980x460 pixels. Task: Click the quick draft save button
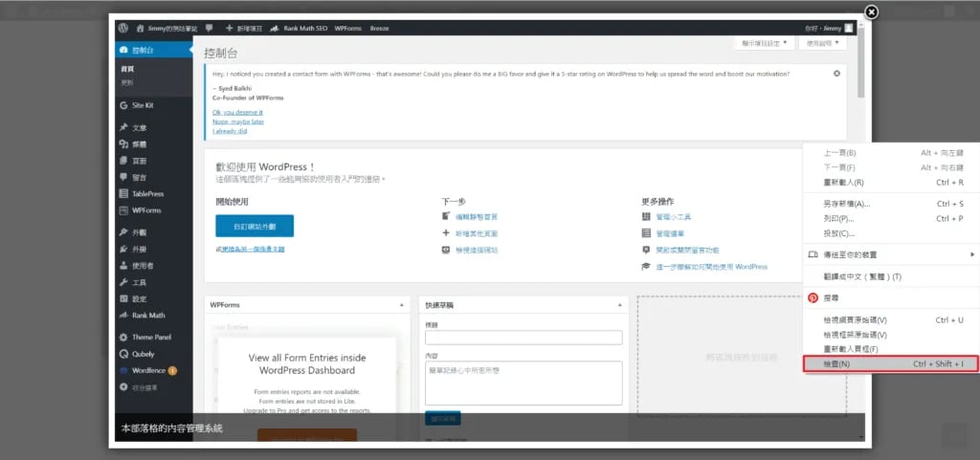tap(442, 418)
